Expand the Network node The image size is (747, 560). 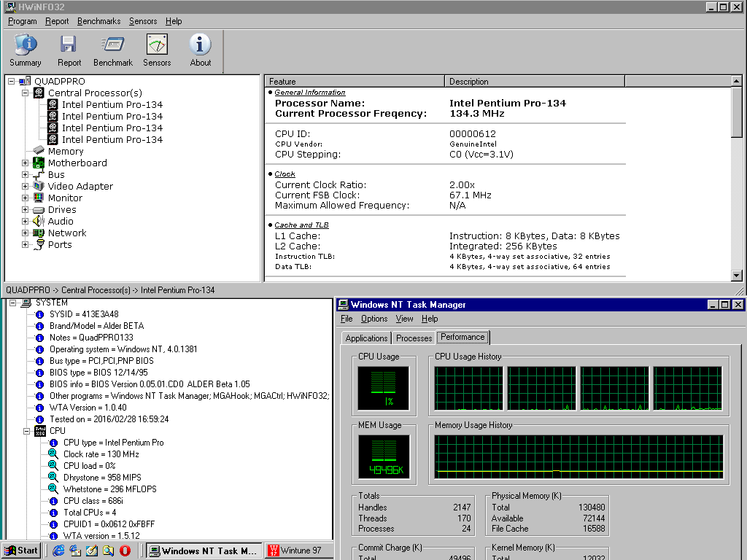26,233
